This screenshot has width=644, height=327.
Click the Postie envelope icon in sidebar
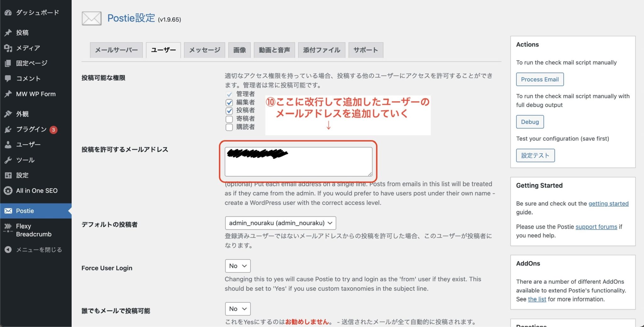point(8,211)
